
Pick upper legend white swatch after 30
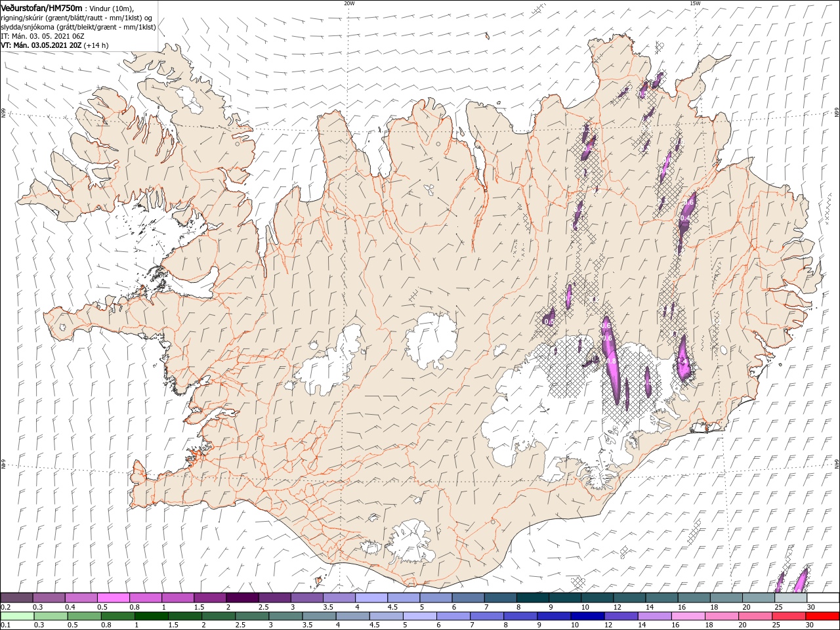point(822,597)
